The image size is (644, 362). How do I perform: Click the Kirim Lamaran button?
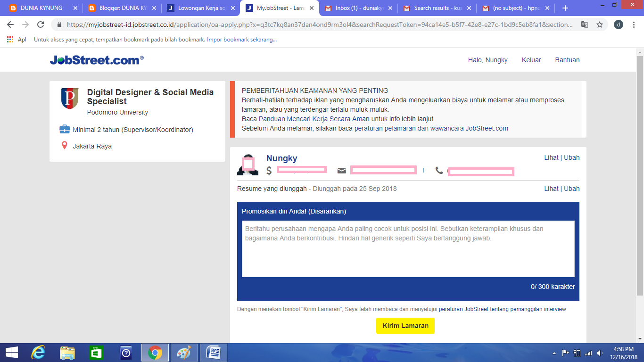click(405, 326)
